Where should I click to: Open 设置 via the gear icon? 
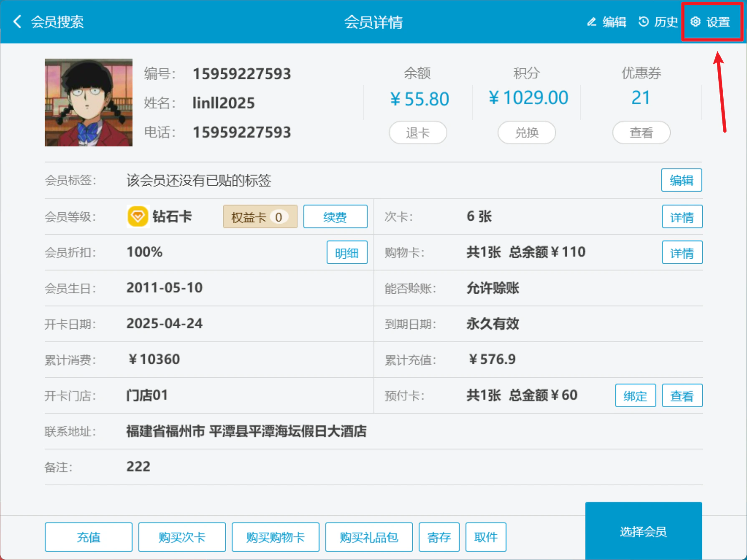pos(695,22)
